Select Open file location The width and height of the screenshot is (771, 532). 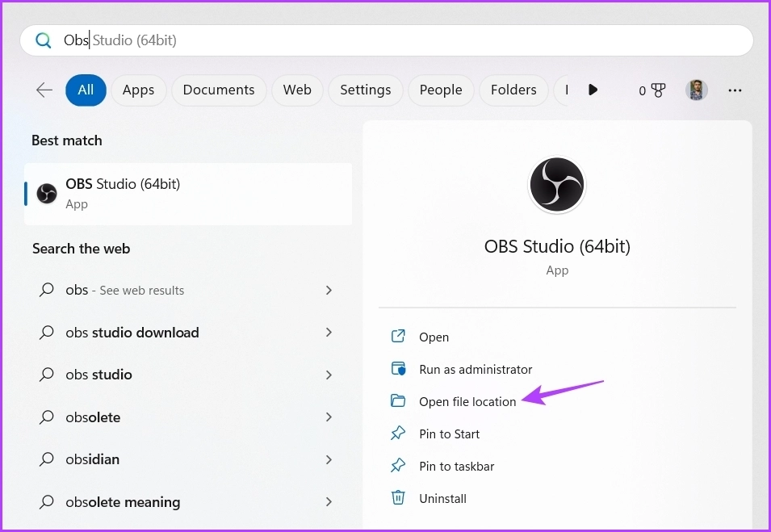tap(467, 402)
